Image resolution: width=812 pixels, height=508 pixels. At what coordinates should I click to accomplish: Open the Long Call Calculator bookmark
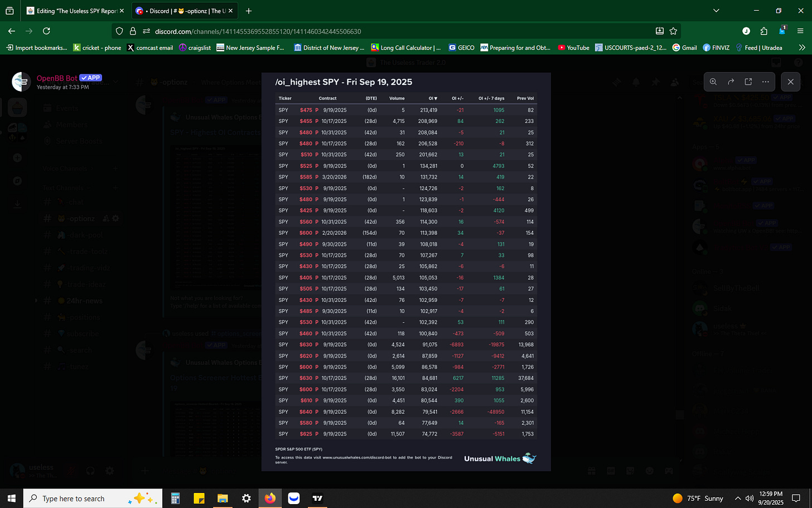point(406,47)
